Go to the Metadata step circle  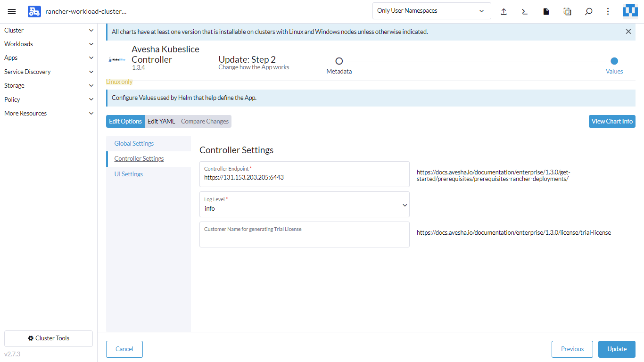339,61
